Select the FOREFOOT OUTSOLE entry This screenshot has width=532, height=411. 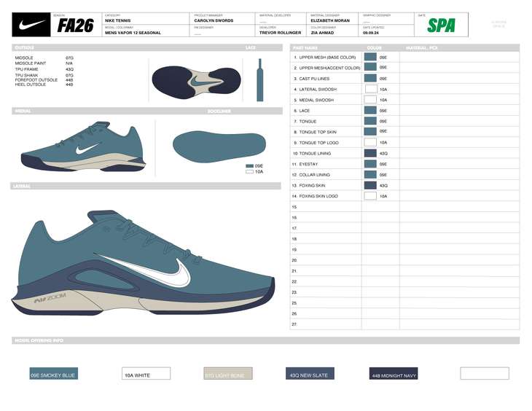coord(36,79)
